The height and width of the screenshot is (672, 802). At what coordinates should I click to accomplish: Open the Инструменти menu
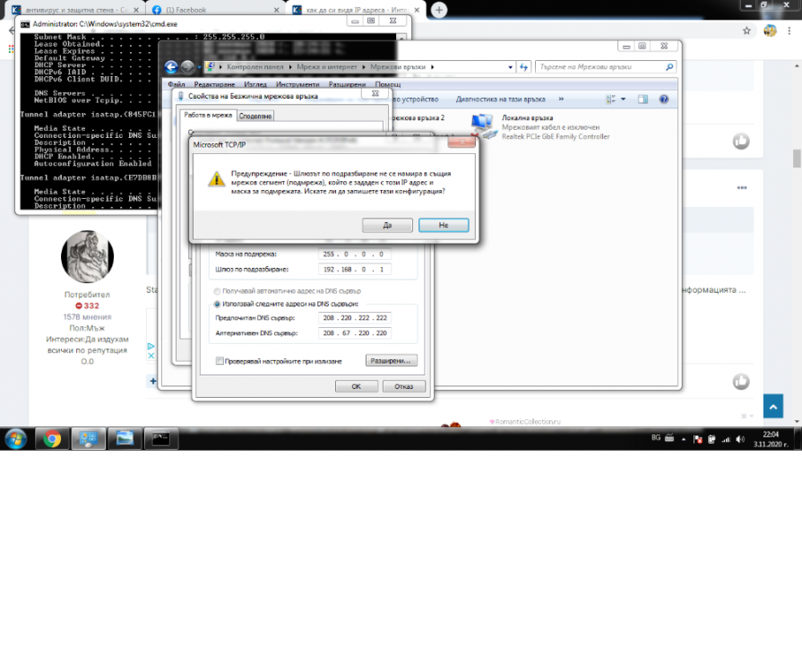click(x=298, y=84)
